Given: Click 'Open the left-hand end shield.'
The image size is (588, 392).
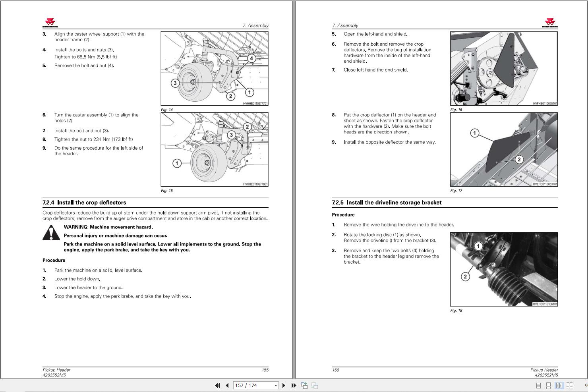Looking at the screenshot, I should click(x=375, y=34).
